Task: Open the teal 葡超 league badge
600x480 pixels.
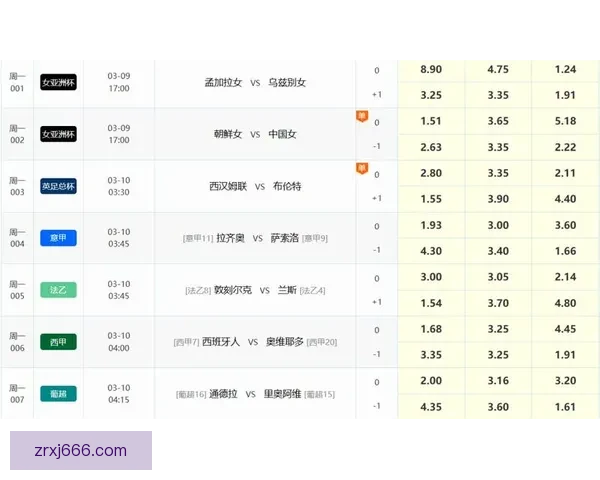Action: 59,393
